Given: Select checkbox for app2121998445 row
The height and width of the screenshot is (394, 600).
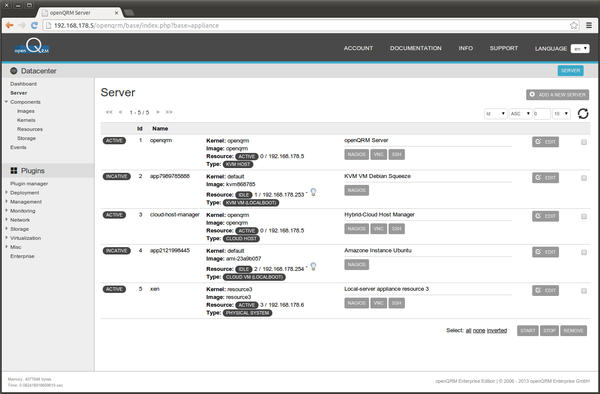Looking at the screenshot, I should click(584, 252).
